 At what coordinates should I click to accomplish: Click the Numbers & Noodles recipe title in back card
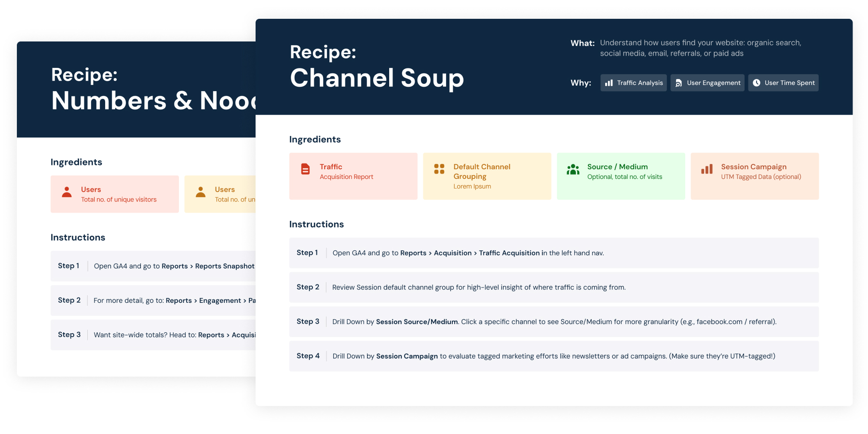[x=153, y=100]
